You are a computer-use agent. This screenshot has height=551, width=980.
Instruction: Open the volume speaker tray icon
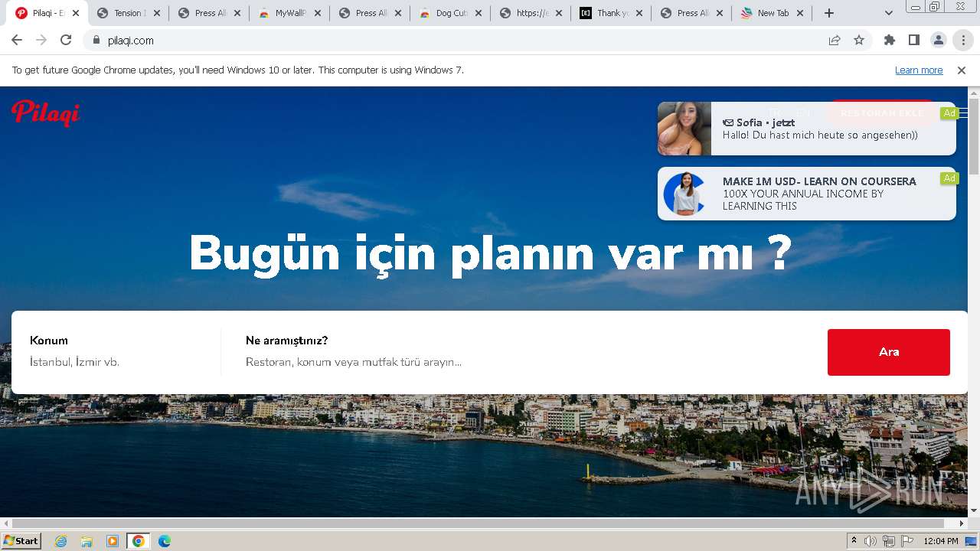pos(871,541)
